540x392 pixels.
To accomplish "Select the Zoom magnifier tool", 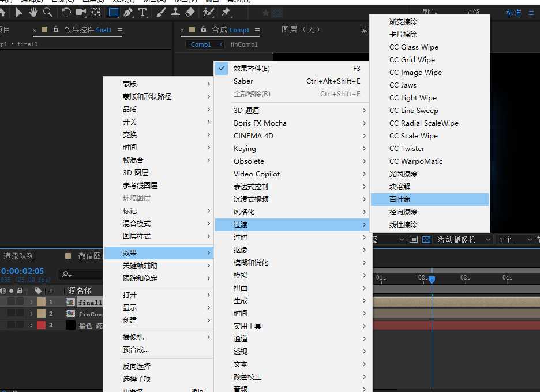I will click(48, 13).
